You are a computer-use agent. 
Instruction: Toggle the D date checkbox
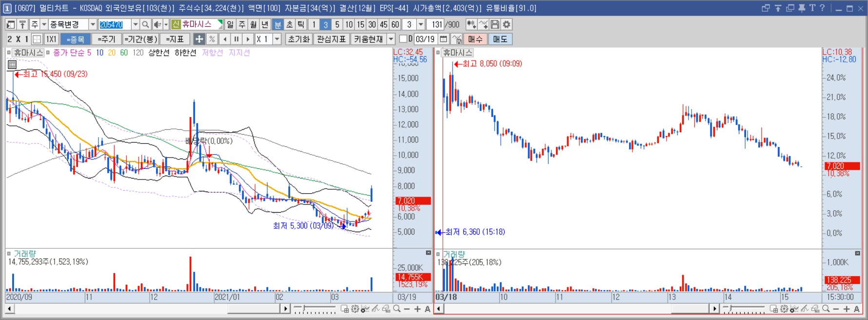coord(403,39)
